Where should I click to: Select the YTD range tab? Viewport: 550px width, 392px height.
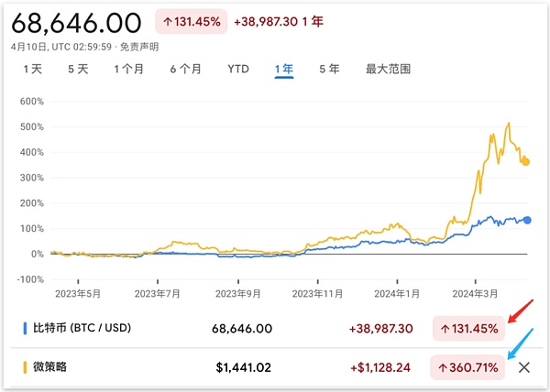(x=238, y=69)
